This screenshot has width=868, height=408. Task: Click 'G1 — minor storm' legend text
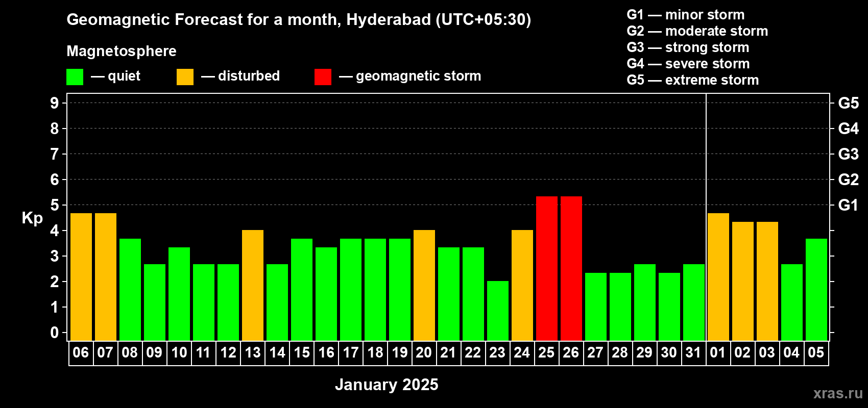click(x=686, y=15)
